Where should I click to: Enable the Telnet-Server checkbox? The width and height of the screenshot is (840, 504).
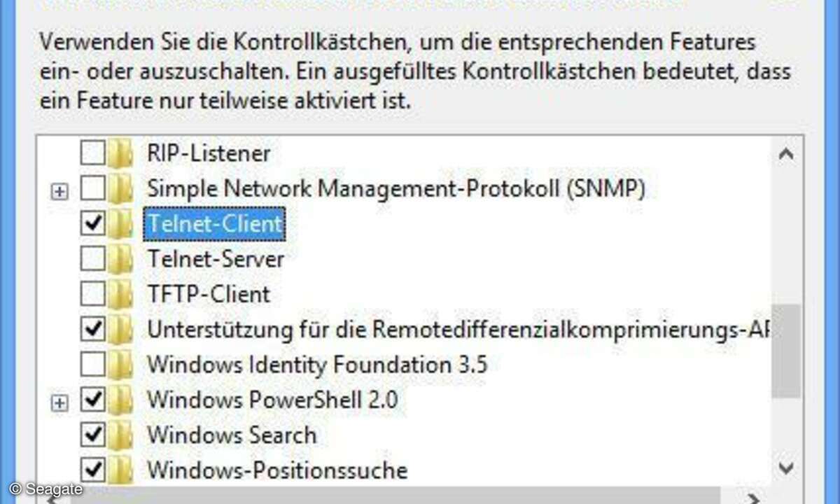93,259
